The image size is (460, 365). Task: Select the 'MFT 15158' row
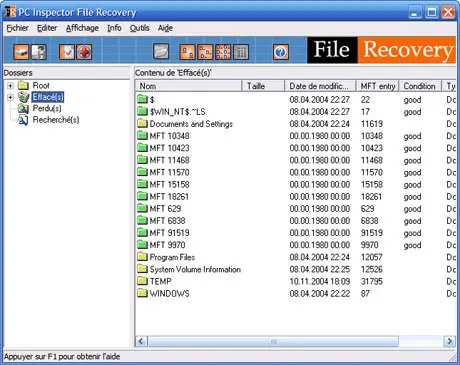(x=296, y=184)
